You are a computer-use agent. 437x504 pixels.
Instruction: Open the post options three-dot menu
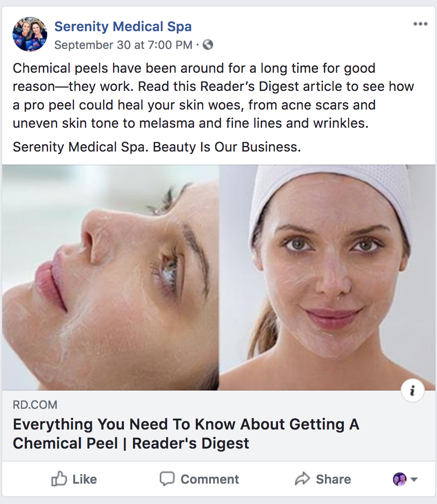point(420,24)
